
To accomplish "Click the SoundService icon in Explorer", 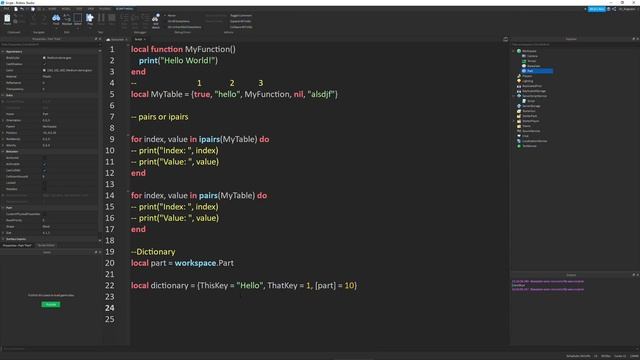I will [519, 131].
